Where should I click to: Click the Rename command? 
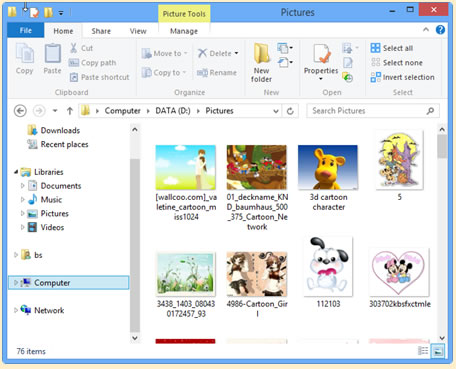click(x=217, y=73)
